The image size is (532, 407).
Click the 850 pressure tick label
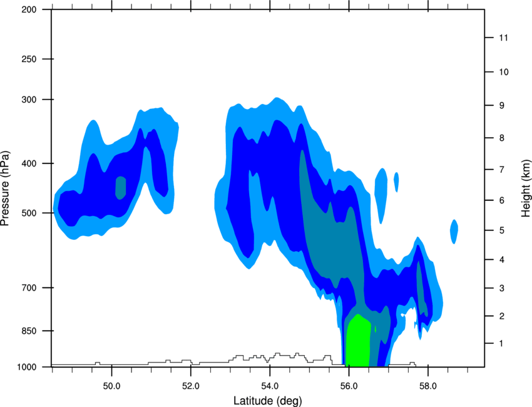[29, 331]
